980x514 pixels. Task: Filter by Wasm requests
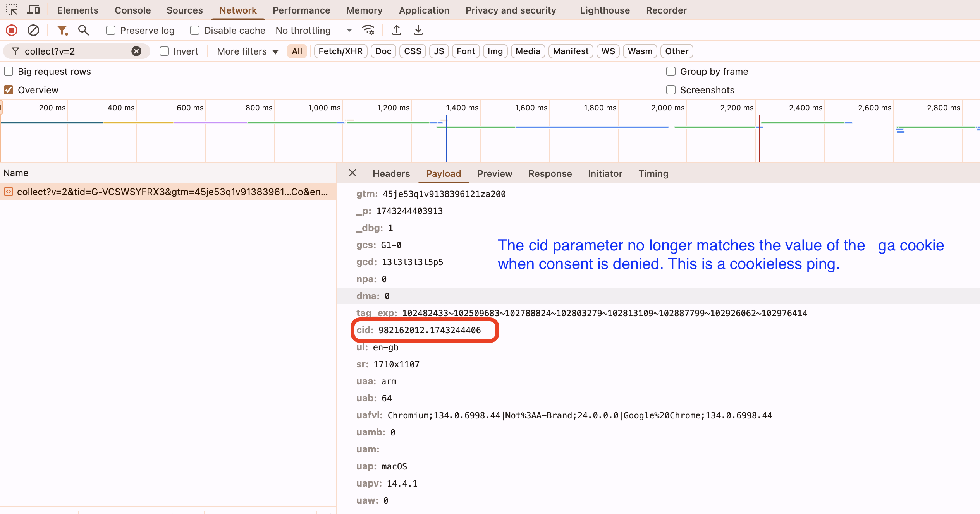tap(640, 51)
